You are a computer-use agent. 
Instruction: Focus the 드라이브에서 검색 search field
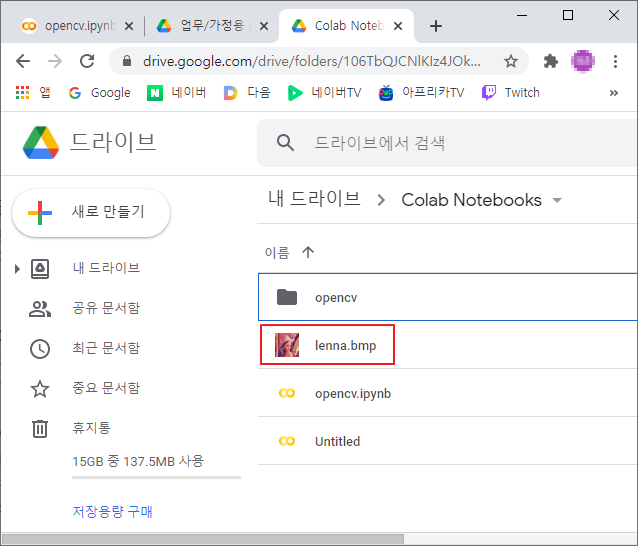[448, 143]
